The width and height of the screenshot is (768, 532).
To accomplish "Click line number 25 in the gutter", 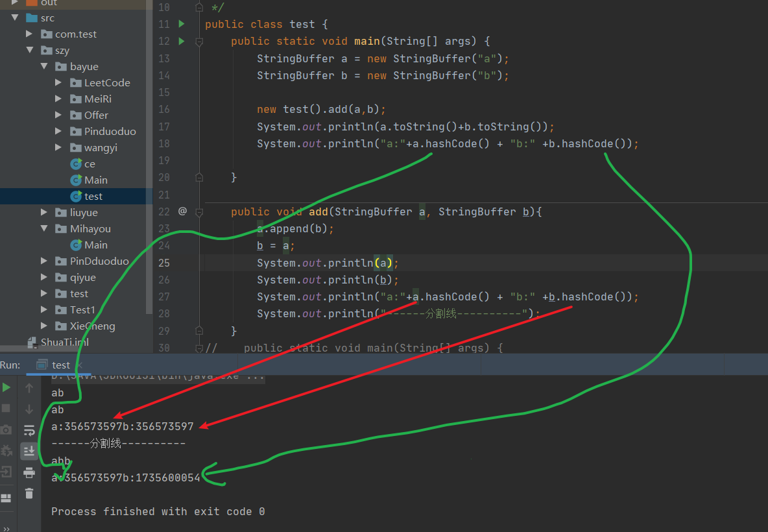I will (164, 263).
